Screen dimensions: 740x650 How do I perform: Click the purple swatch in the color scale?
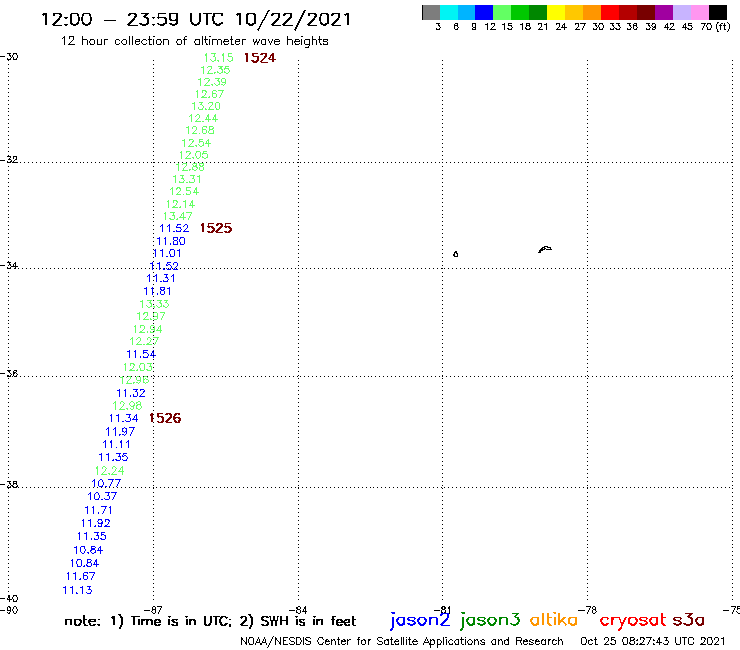664,12
